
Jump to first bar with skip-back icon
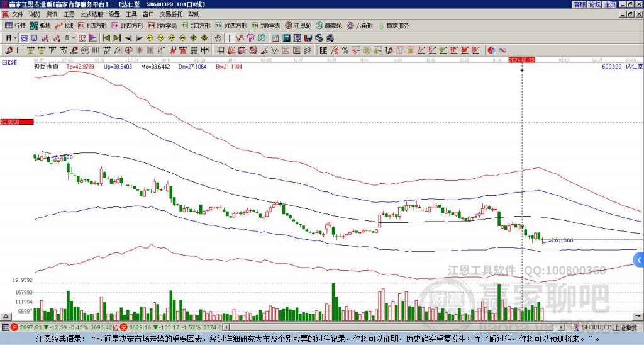point(106,38)
